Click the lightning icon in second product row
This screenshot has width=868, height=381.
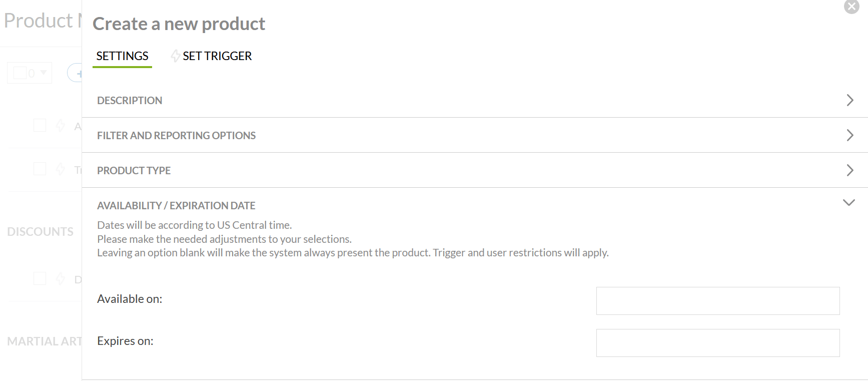[x=61, y=169]
